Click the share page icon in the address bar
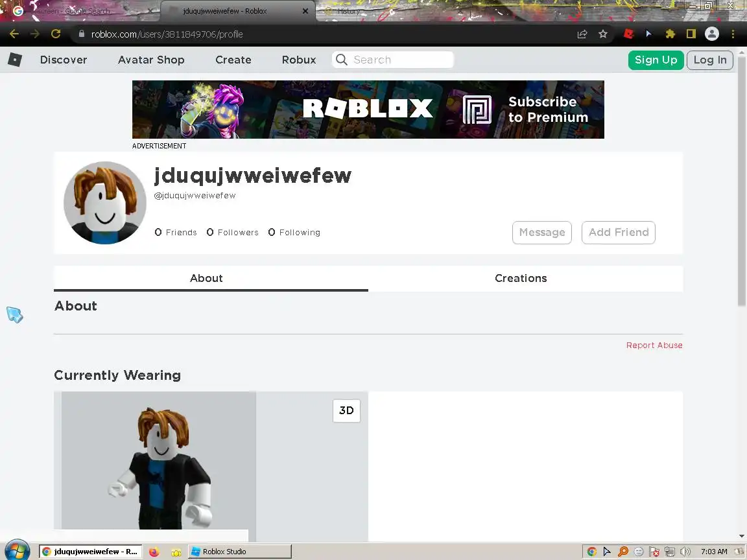 [x=582, y=34]
